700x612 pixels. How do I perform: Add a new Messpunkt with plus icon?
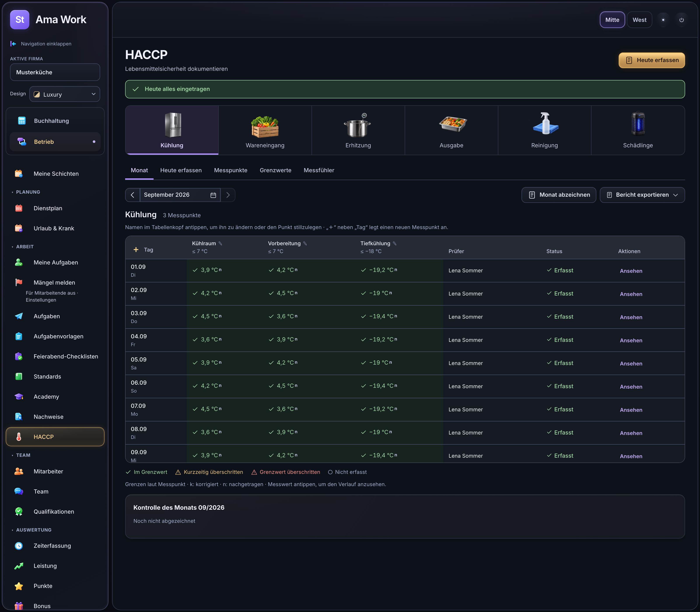point(136,250)
